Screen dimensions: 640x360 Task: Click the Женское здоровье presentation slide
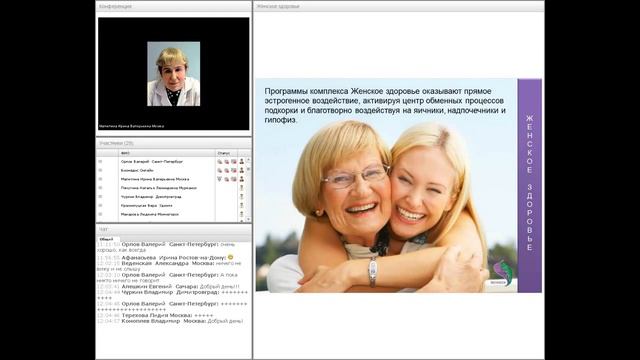click(x=399, y=185)
